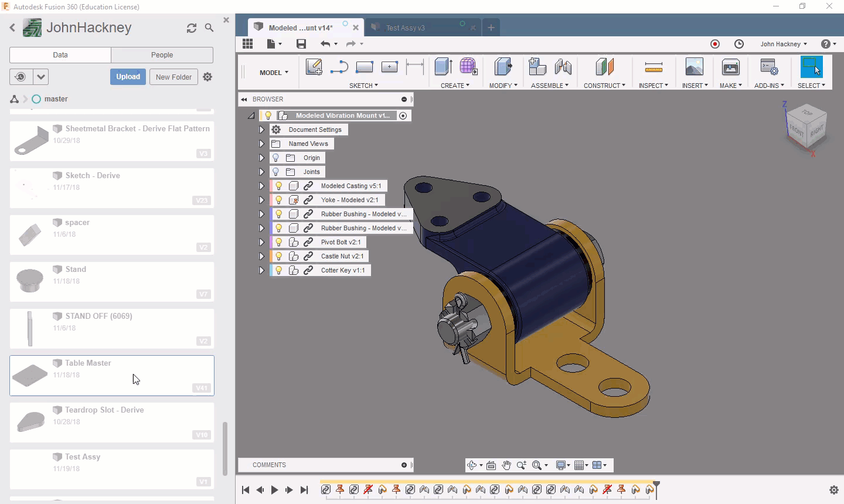This screenshot has height=504, width=844.
Task: Click the Sketch Dimension tool icon
Action: pos(414,67)
